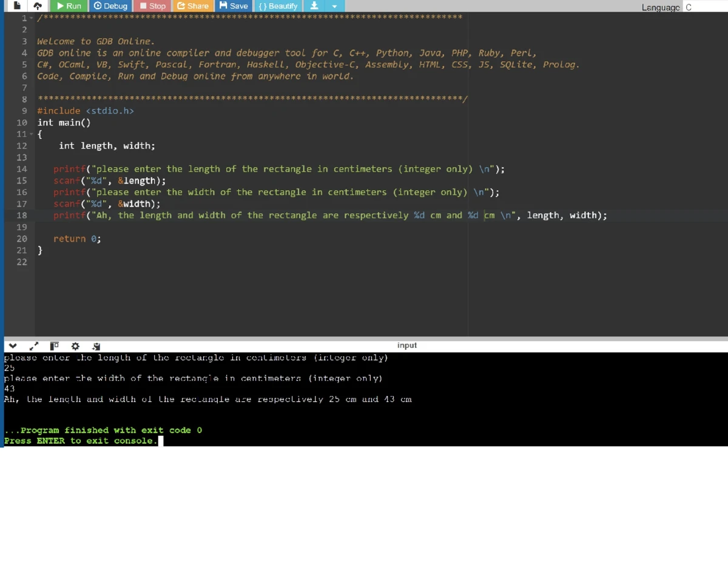Viewport: 728px width, 562px height.
Task: Open the Language selector set to C
Action: [705, 7]
